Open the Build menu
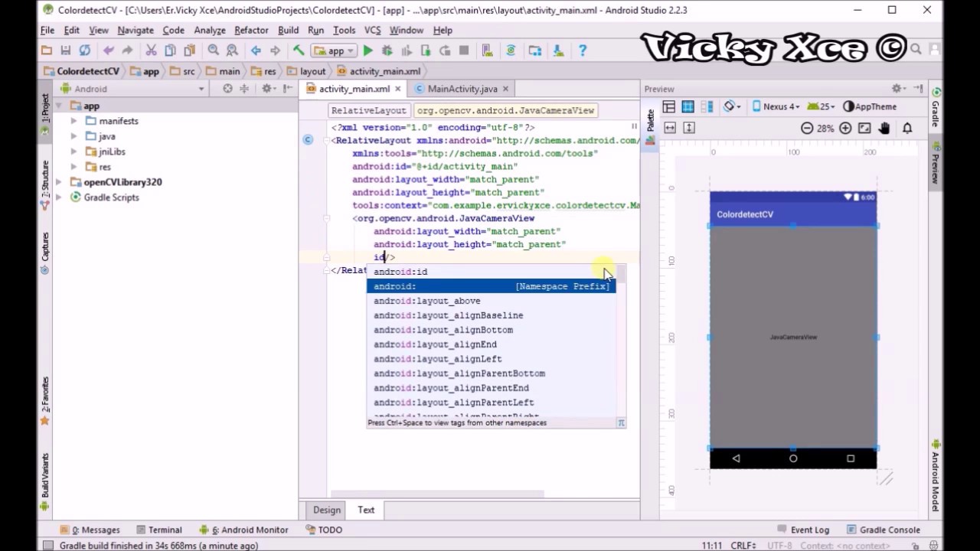980x551 pixels. [288, 30]
